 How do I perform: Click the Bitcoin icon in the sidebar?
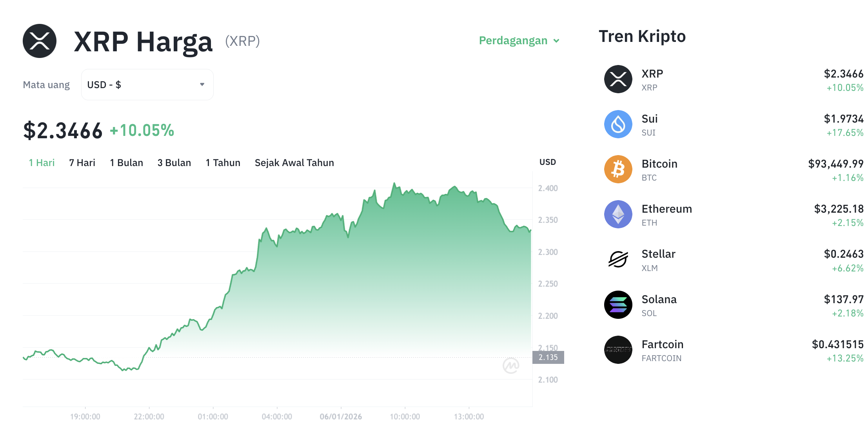pyautogui.click(x=618, y=169)
